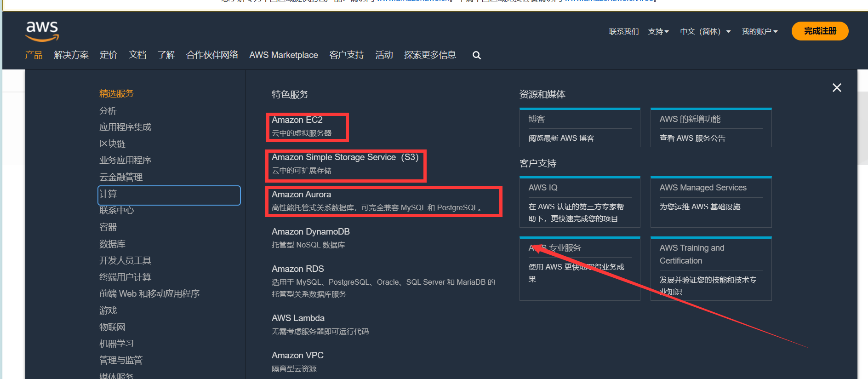
Task: Click 为您运维 AWS 基础设施 text
Action: (x=700, y=207)
